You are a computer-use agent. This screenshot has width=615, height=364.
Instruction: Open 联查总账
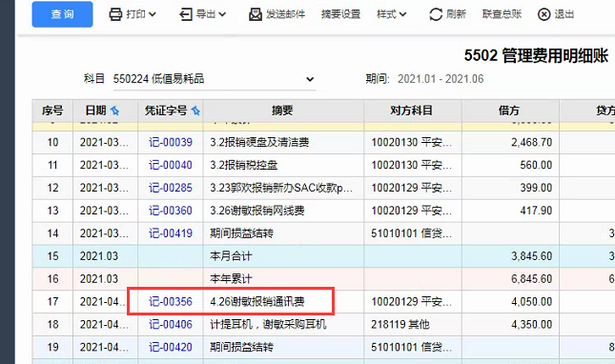point(502,14)
